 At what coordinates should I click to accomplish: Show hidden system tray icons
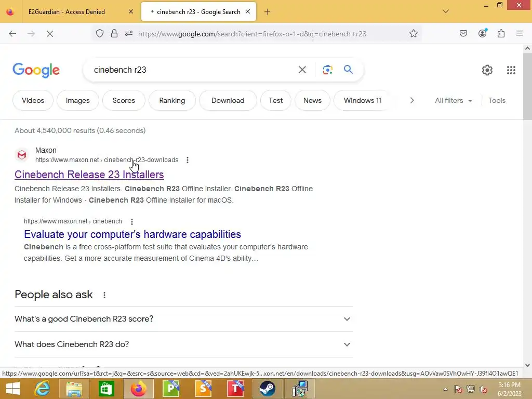(x=445, y=389)
